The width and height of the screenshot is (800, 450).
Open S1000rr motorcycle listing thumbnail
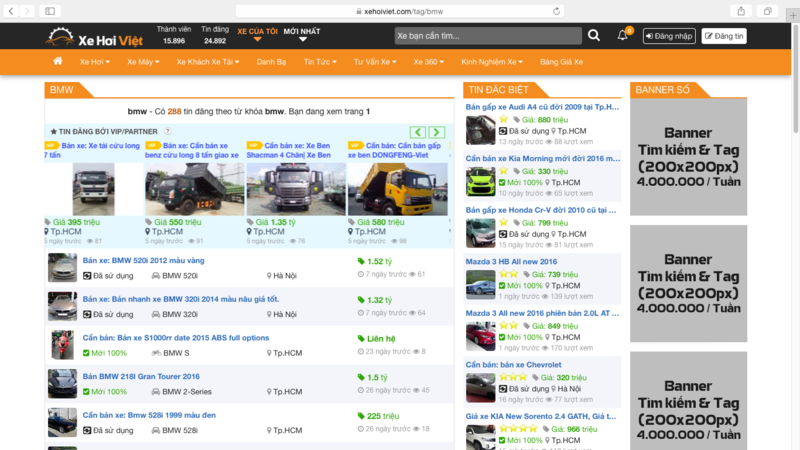(x=62, y=345)
